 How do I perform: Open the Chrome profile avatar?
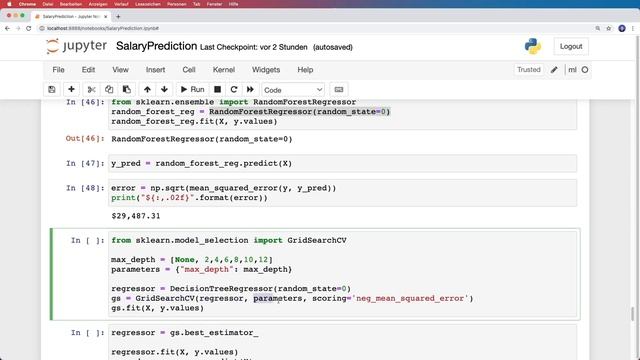622,28
